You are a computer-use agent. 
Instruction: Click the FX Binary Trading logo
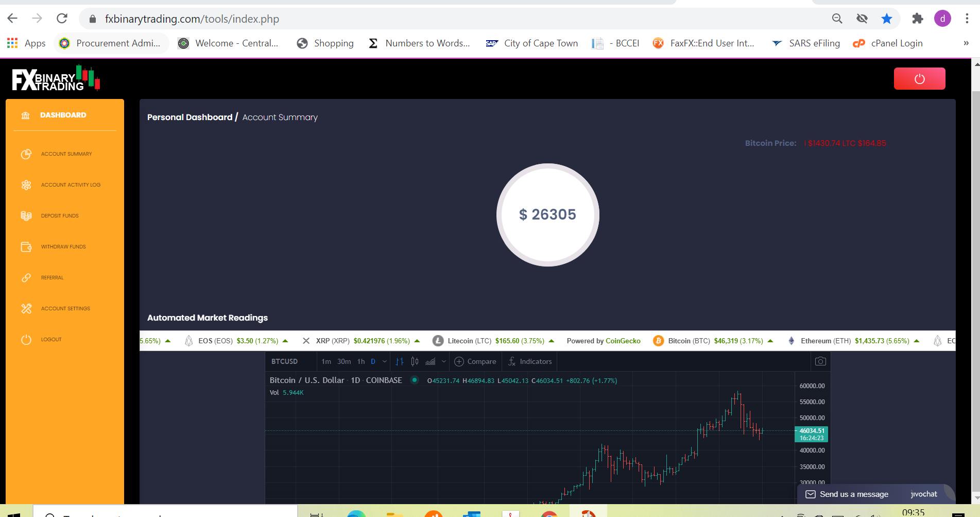coord(56,79)
